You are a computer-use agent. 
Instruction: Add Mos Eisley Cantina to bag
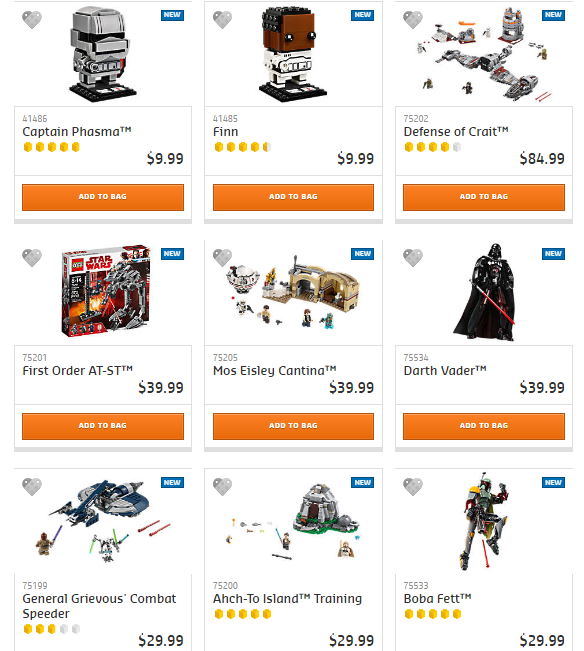pos(293,426)
